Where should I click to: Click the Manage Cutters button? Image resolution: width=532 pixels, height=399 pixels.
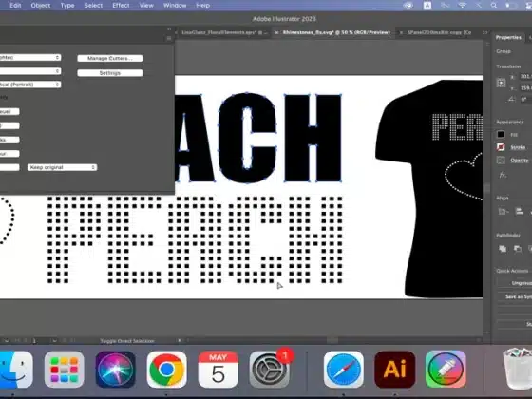(x=110, y=58)
